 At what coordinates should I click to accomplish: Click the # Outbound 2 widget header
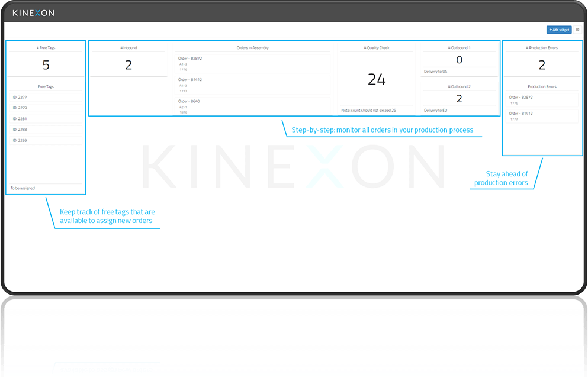(x=460, y=86)
